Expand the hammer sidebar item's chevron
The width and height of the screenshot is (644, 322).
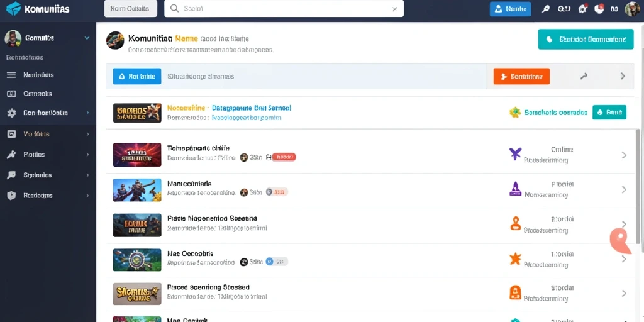click(87, 155)
